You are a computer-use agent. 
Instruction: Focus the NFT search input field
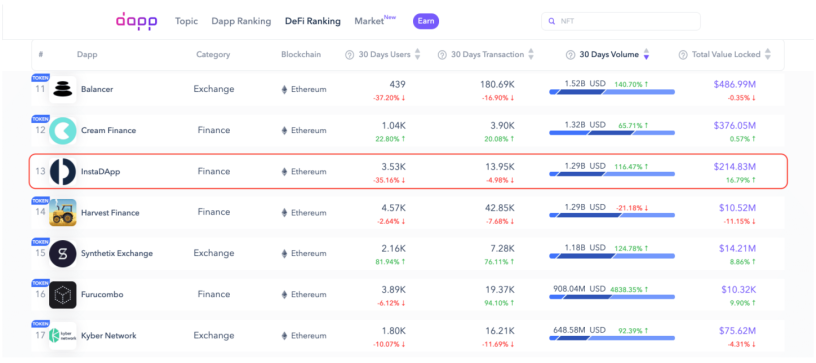[x=621, y=22]
